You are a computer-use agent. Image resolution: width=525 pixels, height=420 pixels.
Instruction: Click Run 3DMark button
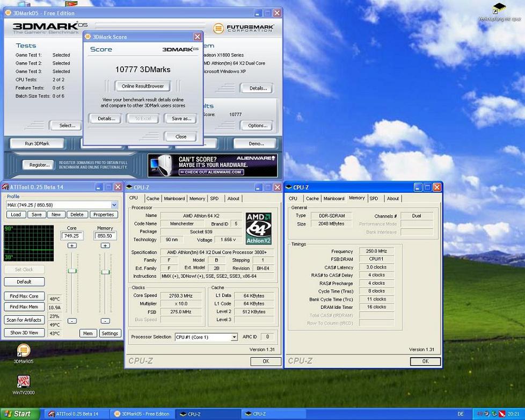[x=37, y=144]
